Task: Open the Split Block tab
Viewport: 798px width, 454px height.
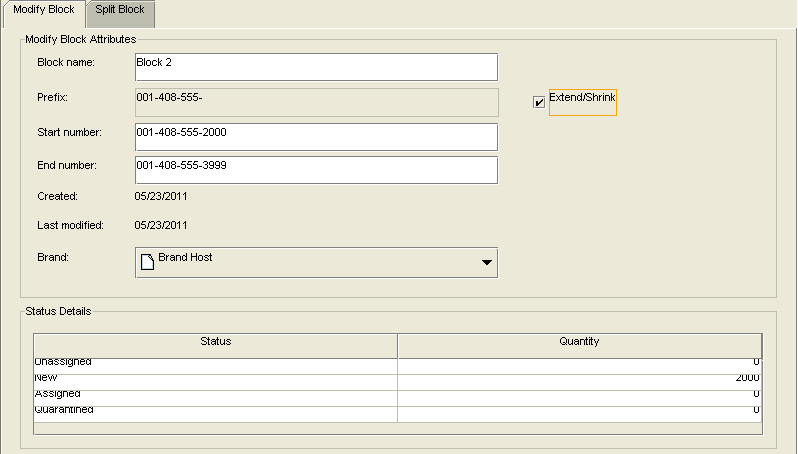Action: tap(120, 14)
